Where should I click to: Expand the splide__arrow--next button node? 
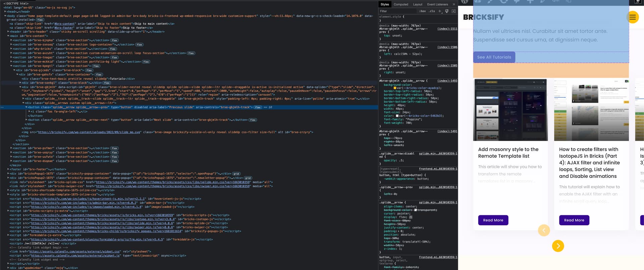[26, 120]
